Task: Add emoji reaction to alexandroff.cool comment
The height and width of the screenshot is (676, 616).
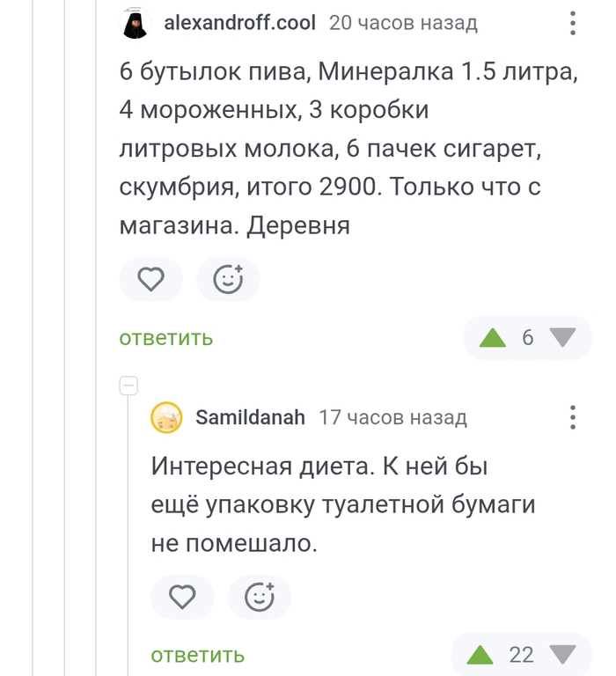Action: pyautogui.click(x=228, y=280)
